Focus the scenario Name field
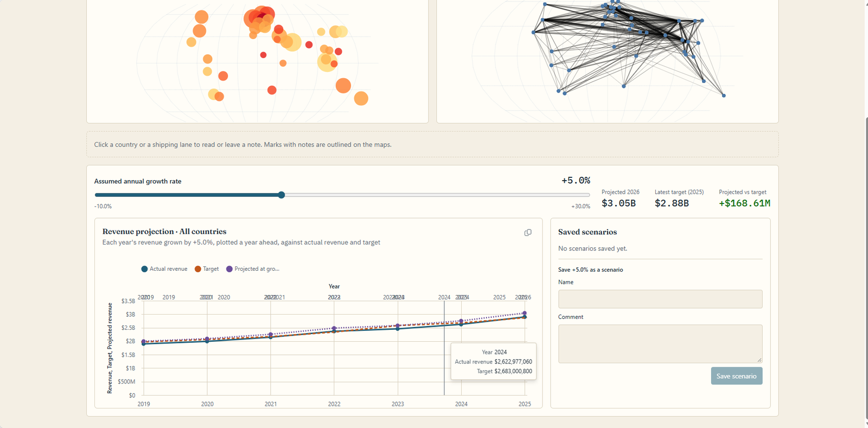Screen dimensions: 868x428 point(660,299)
